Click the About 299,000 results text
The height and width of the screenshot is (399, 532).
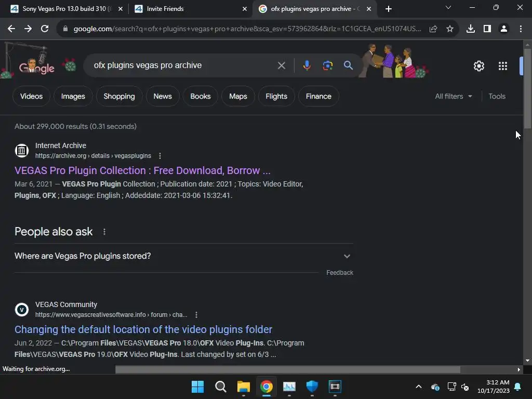tap(75, 126)
